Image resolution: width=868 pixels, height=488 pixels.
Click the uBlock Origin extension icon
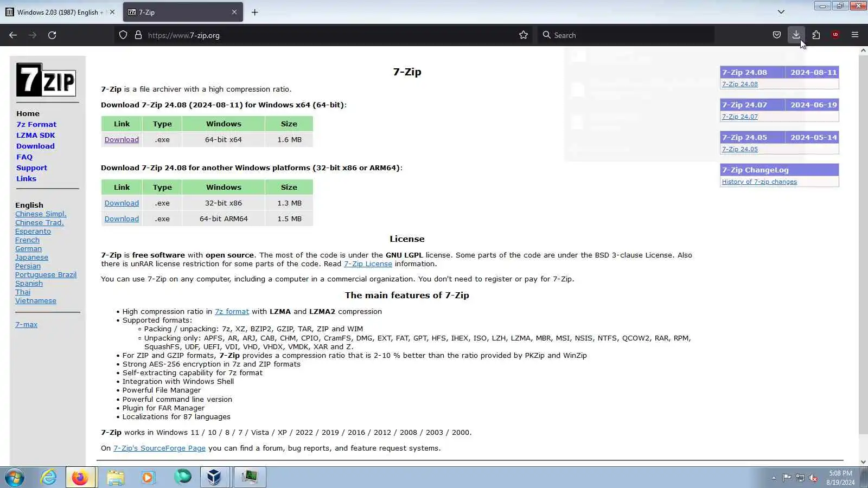click(835, 35)
